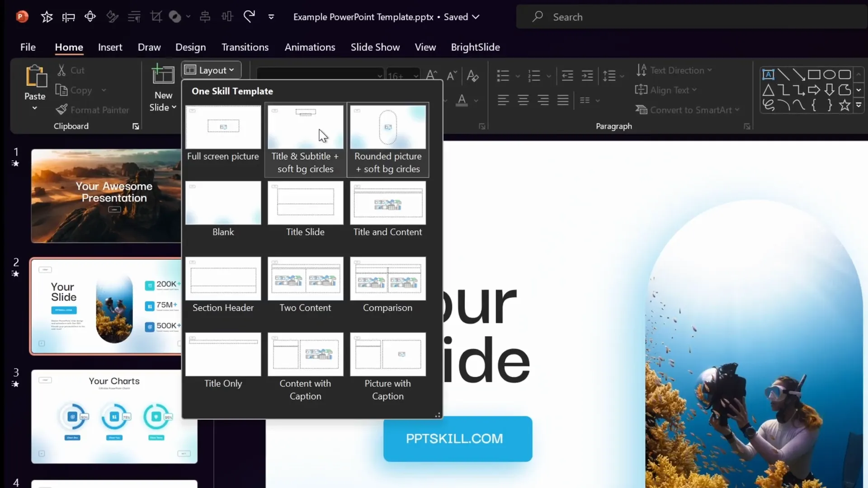Choose the Title and Content layout
Viewport: 868px width, 488px height.
[x=387, y=209]
